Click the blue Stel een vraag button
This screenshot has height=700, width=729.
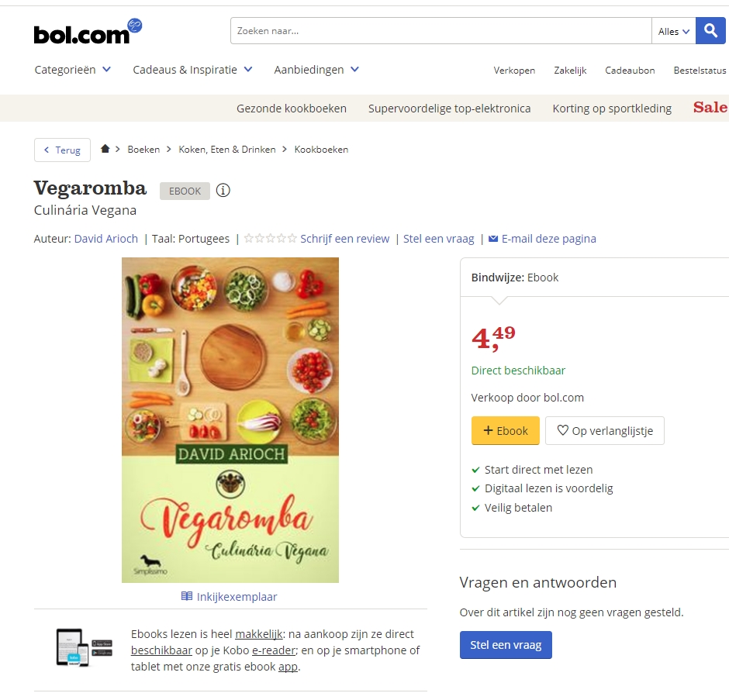click(x=506, y=645)
